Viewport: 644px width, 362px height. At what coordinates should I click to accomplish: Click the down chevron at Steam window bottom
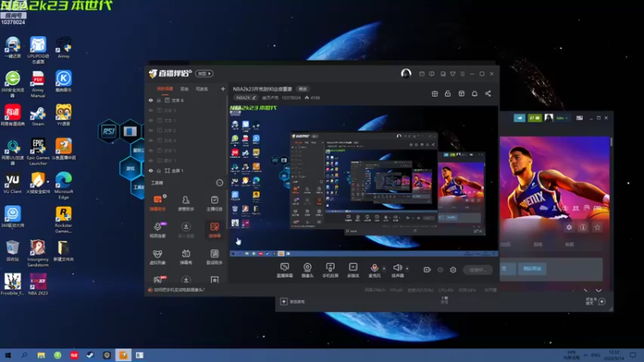[x=598, y=290]
